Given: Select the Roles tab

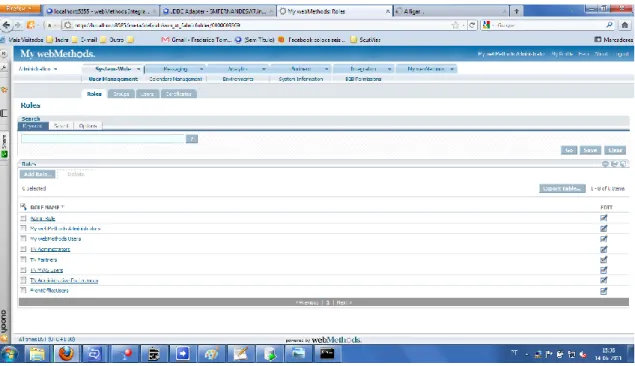Looking at the screenshot, I should click(x=94, y=94).
